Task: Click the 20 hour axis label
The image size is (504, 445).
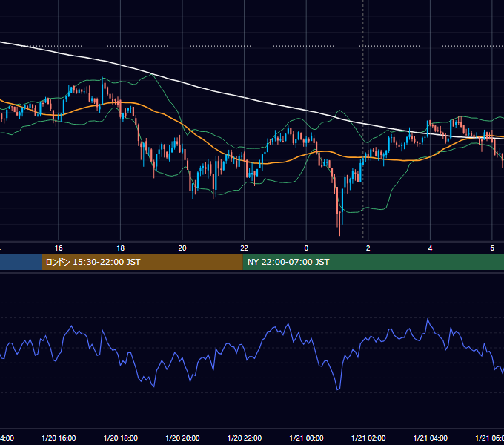Action: [x=182, y=248]
